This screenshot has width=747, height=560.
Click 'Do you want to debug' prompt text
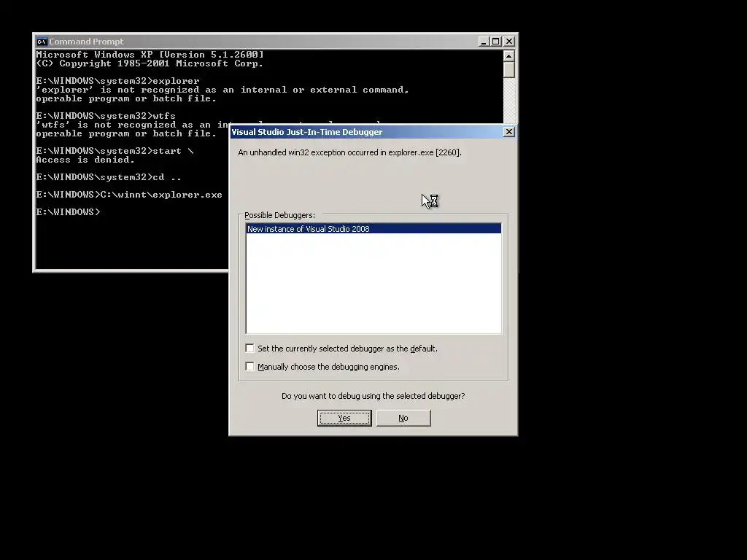coord(373,396)
